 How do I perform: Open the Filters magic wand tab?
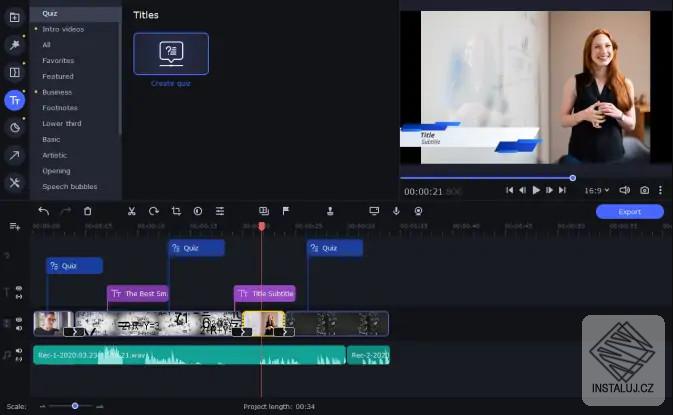tap(15, 44)
